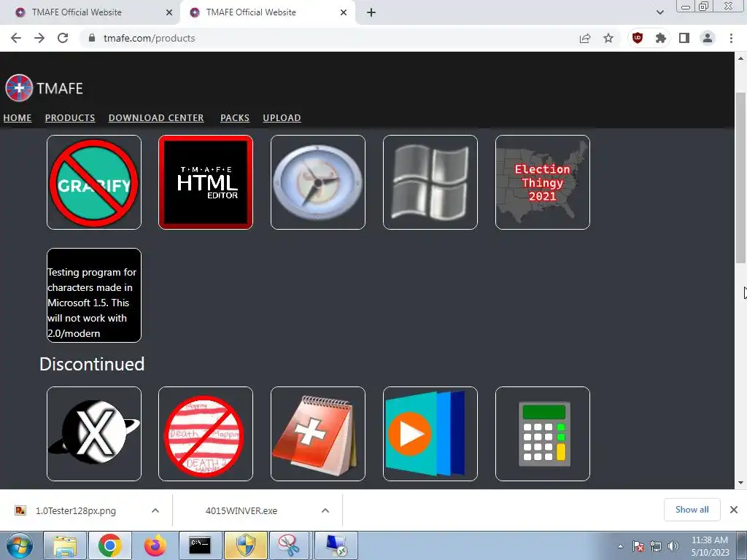747x560 pixels.
Task: Open the silver Windows logo product tile
Action: coord(430,182)
